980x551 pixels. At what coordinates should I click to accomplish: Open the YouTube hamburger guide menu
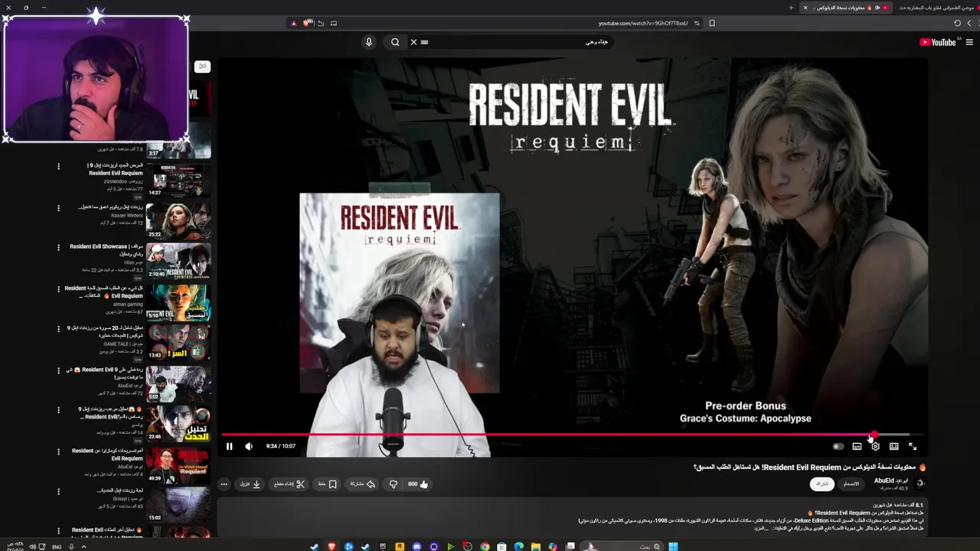(x=970, y=42)
